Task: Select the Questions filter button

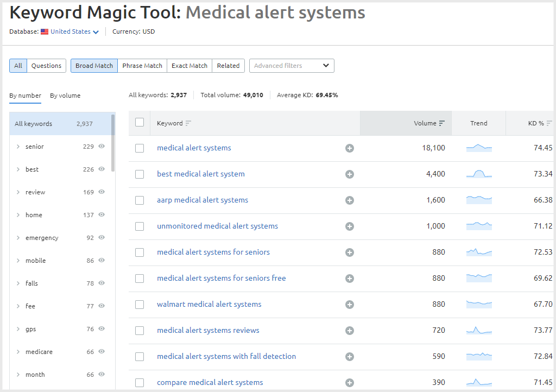Action: (46, 66)
